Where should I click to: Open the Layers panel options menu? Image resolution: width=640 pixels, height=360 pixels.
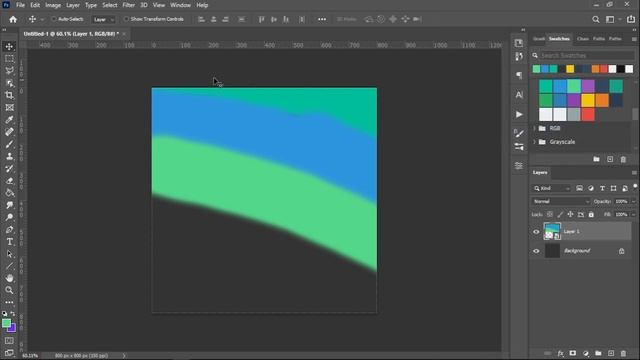tap(634, 173)
